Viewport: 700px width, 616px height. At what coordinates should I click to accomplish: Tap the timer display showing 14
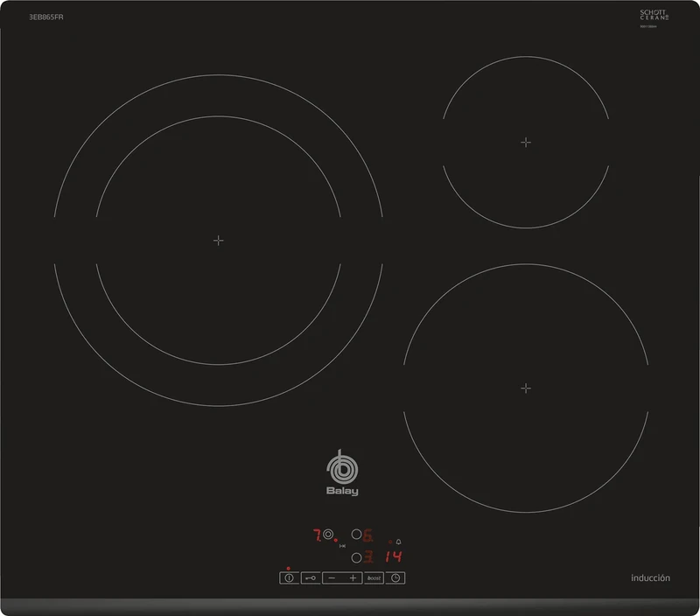click(x=395, y=555)
